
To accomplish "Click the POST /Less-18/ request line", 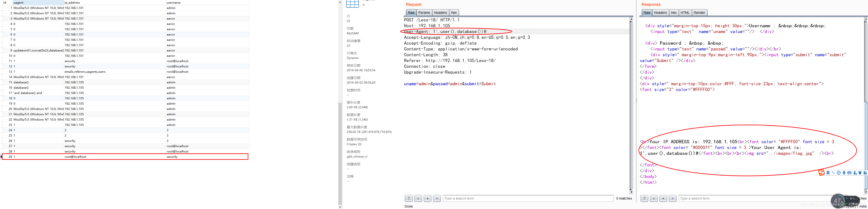I will [x=432, y=20].
